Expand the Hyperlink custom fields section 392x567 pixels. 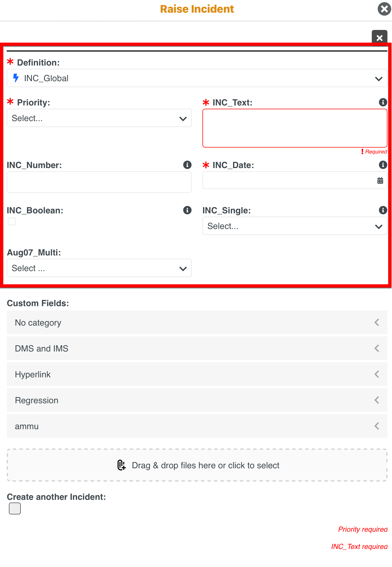point(197,374)
